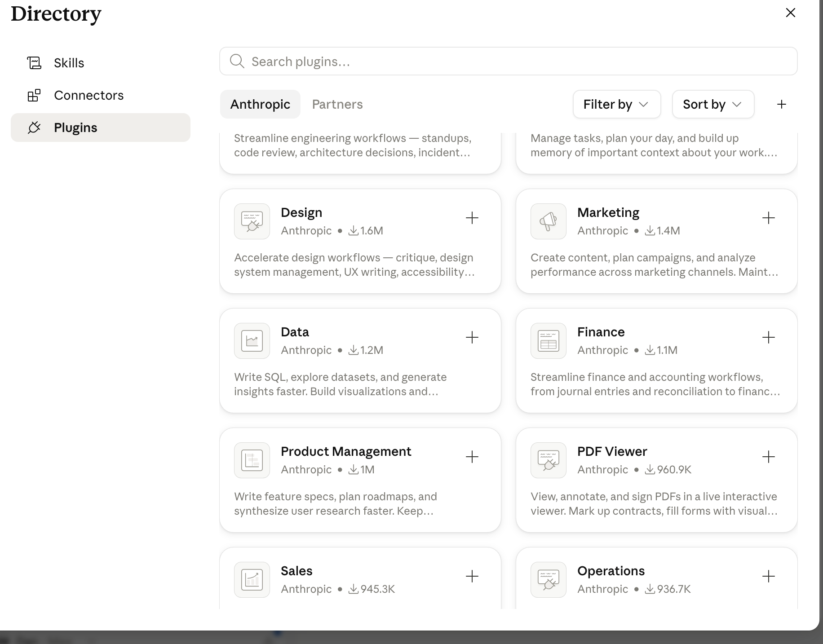Click the 1.4M download count
The width and height of the screenshot is (823, 644).
(x=668, y=230)
